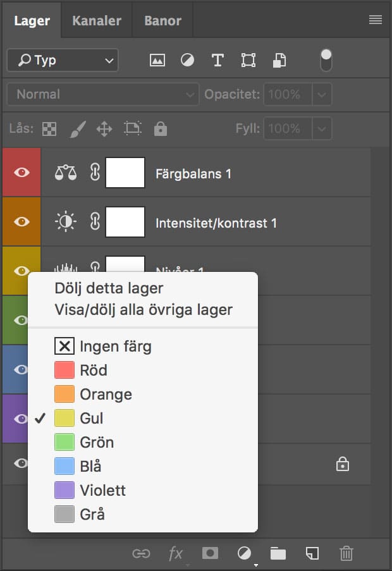Open the fx layer styles button
Image resolution: width=392 pixels, height=571 pixels.
(x=176, y=553)
